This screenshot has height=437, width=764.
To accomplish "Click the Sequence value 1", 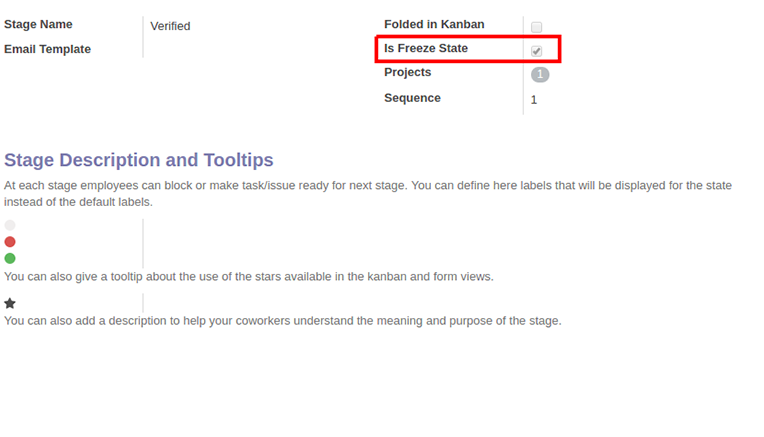I will 534,100.
